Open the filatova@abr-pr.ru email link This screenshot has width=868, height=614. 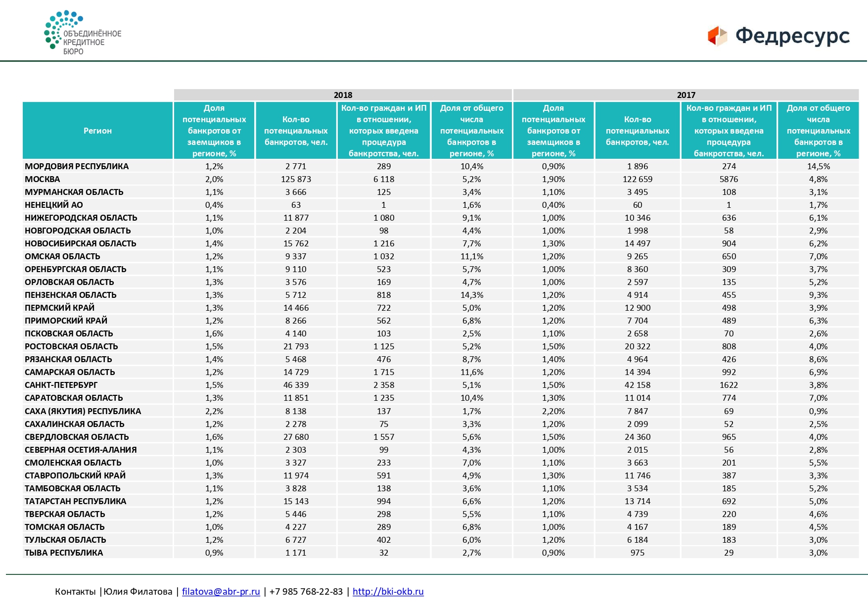point(221,591)
